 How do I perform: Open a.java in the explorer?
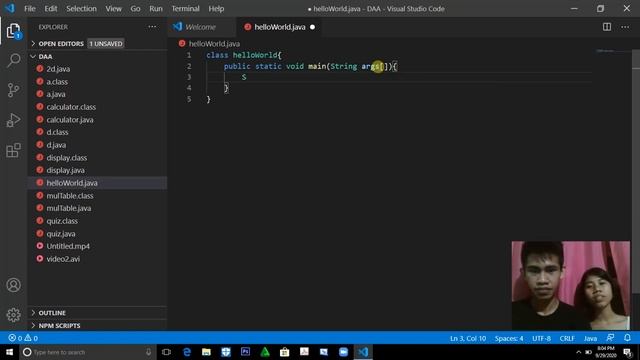pos(97,94)
